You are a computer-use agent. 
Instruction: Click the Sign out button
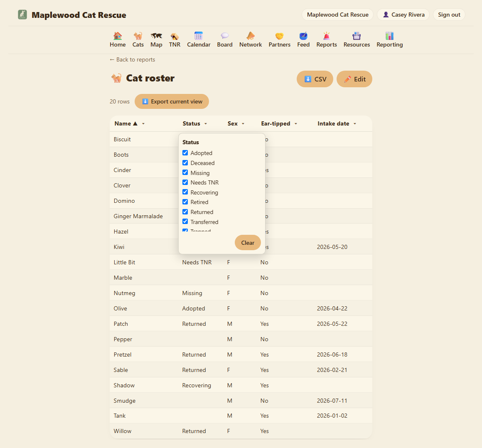pyautogui.click(x=449, y=15)
